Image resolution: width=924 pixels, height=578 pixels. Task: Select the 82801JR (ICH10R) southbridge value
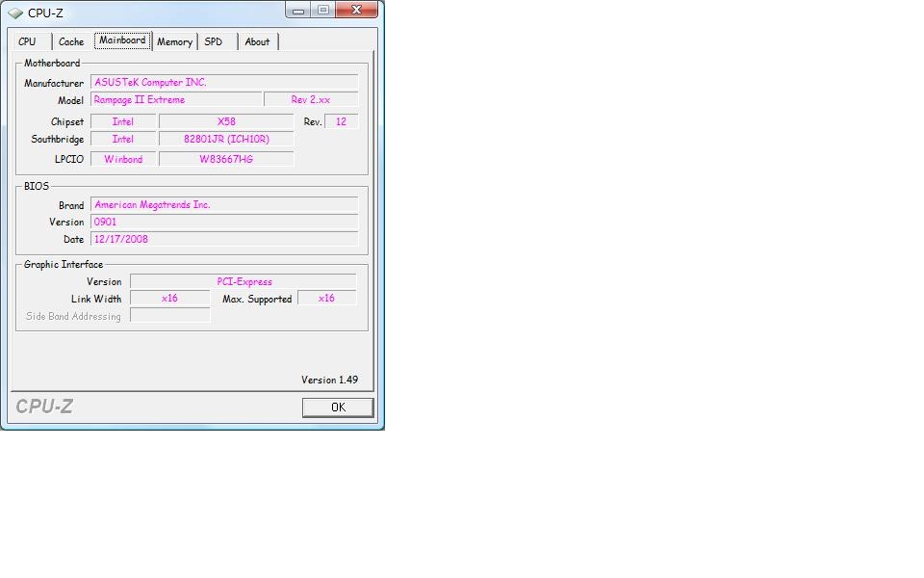[226, 139]
